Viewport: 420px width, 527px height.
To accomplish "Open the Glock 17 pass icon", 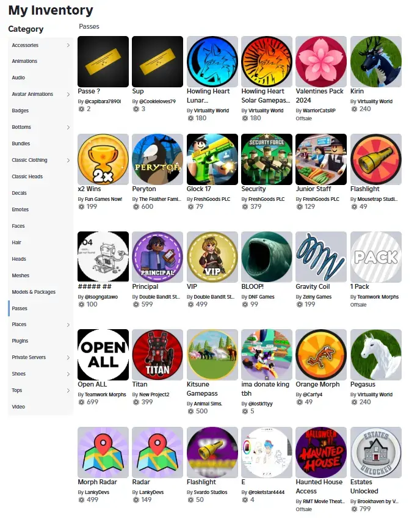I will pos(212,159).
